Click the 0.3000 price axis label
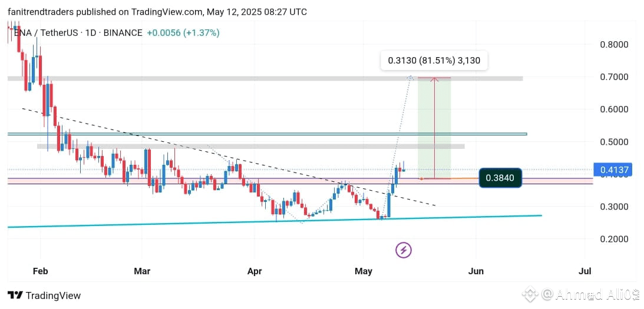This screenshot has width=644, height=309. [x=614, y=207]
